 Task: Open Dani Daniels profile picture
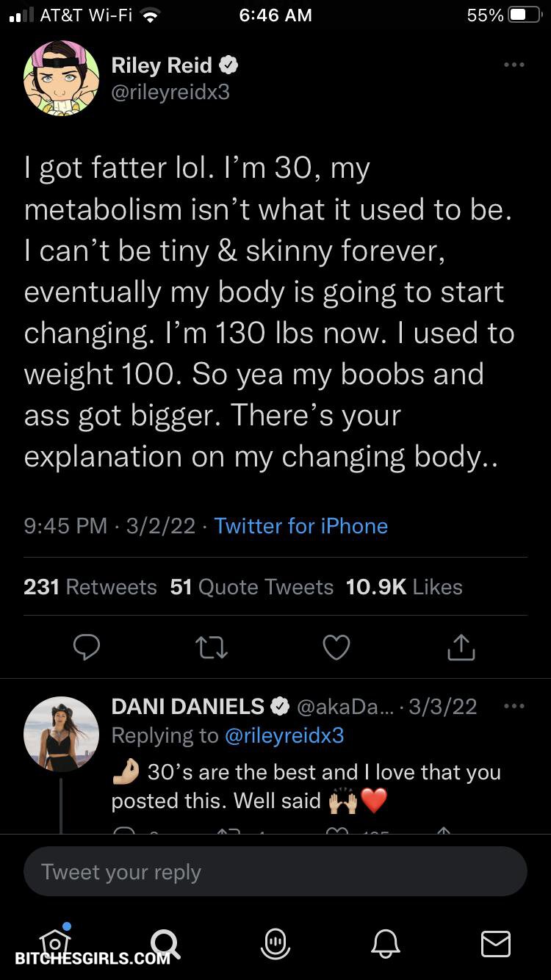61,733
